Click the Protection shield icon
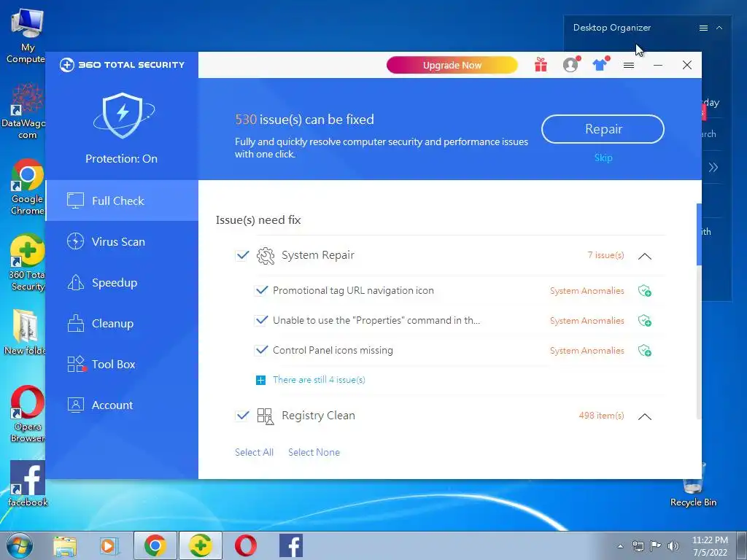This screenshot has width=747, height=560. [123, 116]
